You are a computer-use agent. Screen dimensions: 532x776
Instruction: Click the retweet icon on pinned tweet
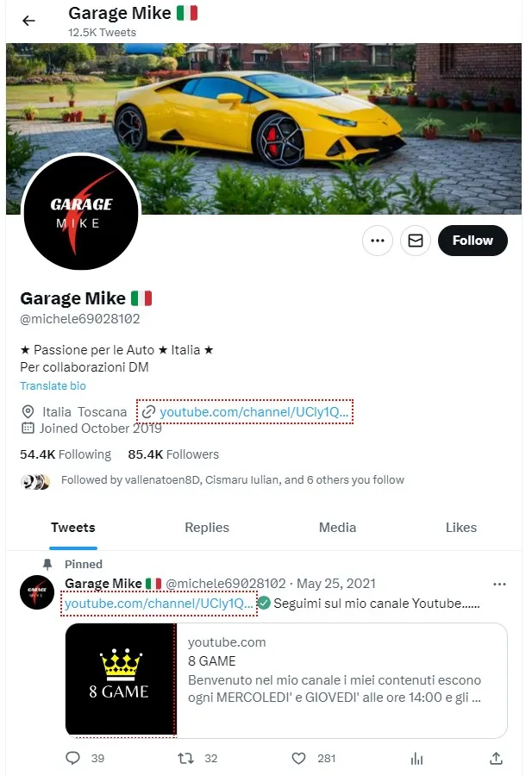[x=185, y=758]
